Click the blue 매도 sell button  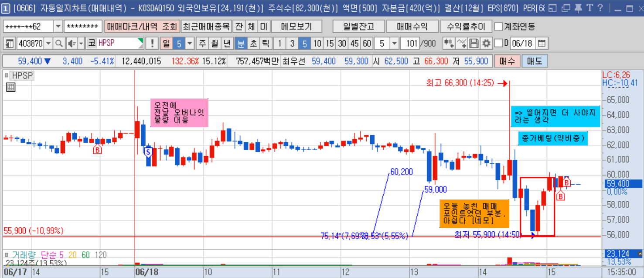click(535, 61)
